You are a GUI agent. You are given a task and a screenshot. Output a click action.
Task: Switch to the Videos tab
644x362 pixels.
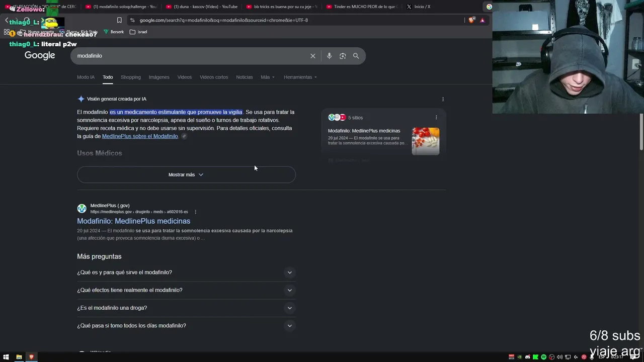point(185,77)
